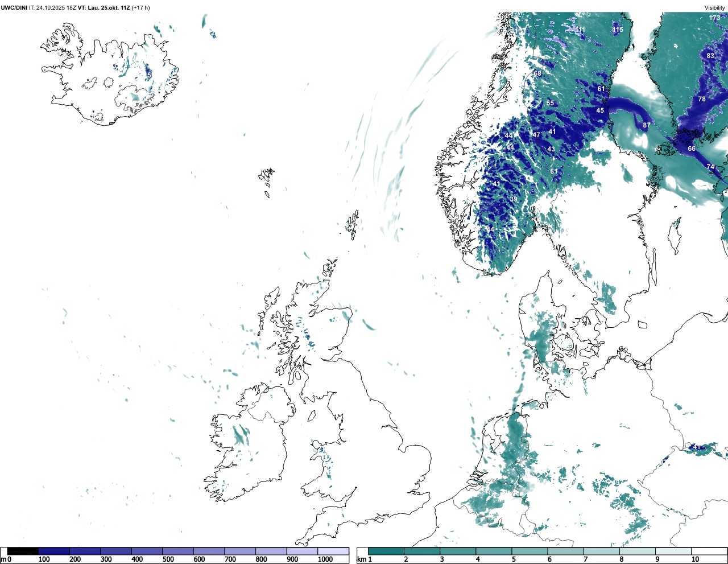This screenshot has width=728, height=564.
Task: Click the '700' label in meter legend
Action: coord(230,559)
